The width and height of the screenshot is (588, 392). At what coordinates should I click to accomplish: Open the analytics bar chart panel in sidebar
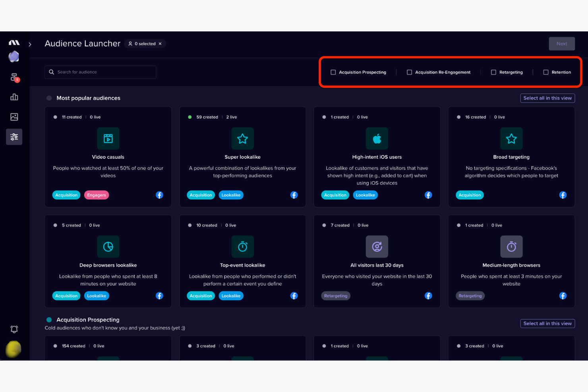(14, 97)
